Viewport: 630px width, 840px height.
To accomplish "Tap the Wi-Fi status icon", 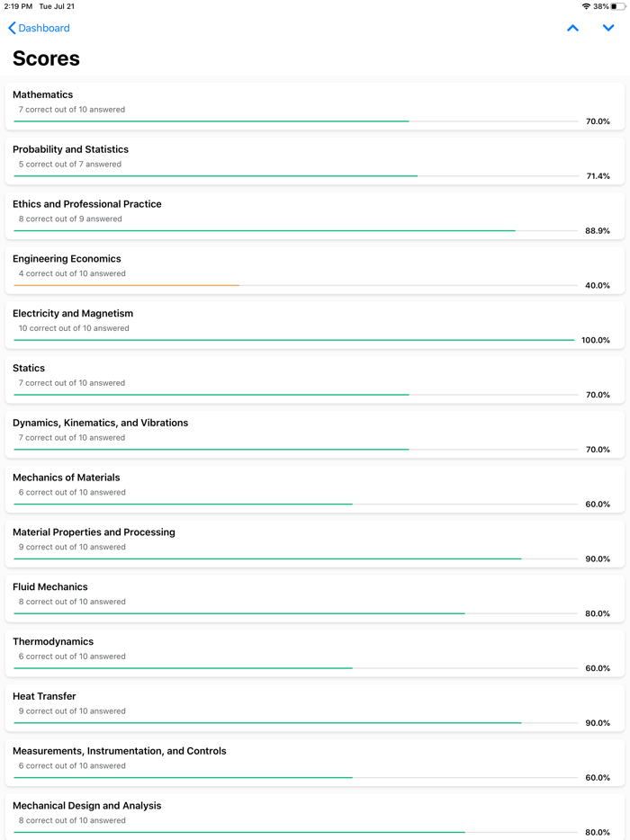I will click(x=586, y=6).
